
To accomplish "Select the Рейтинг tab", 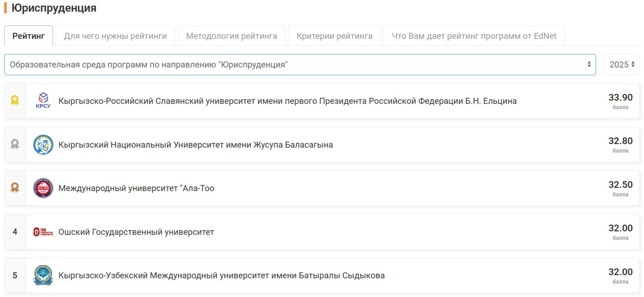I will [x=29, y=36].
